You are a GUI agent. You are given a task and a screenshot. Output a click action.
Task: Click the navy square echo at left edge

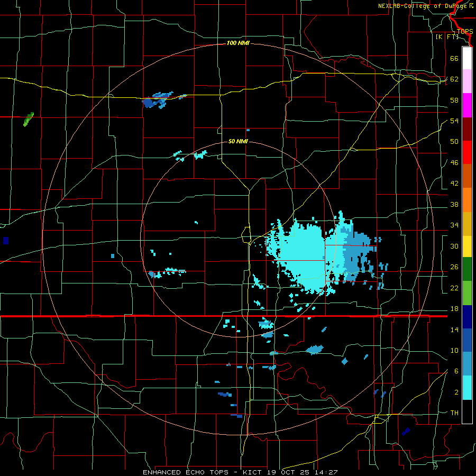[x=6, y=241]
